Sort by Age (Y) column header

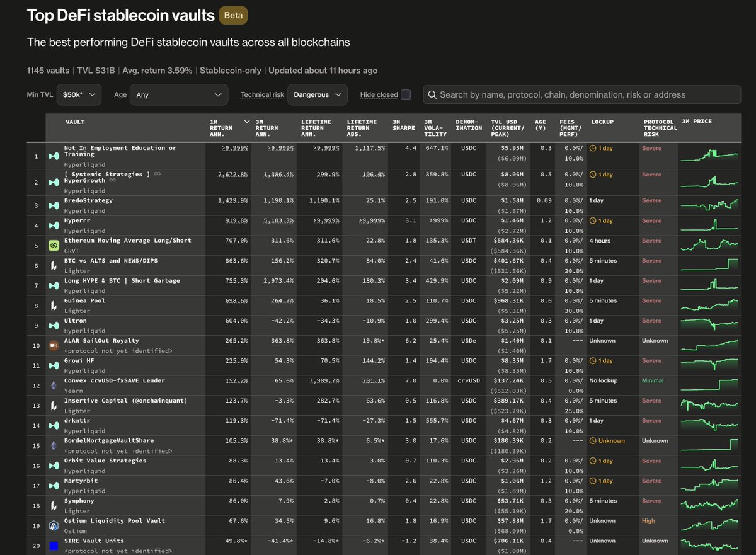(541, 125)
